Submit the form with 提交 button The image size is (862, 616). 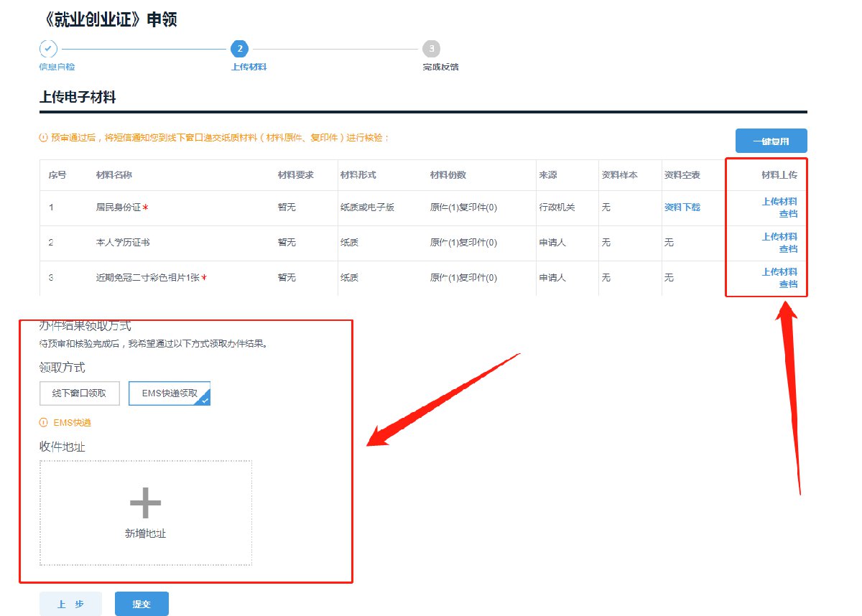coord(142,604)
